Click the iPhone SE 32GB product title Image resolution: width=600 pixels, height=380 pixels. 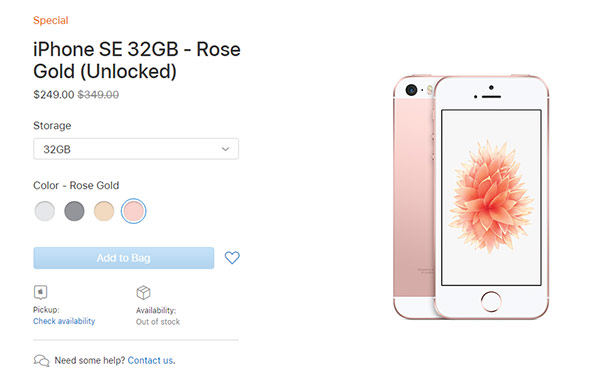point(137,60)
